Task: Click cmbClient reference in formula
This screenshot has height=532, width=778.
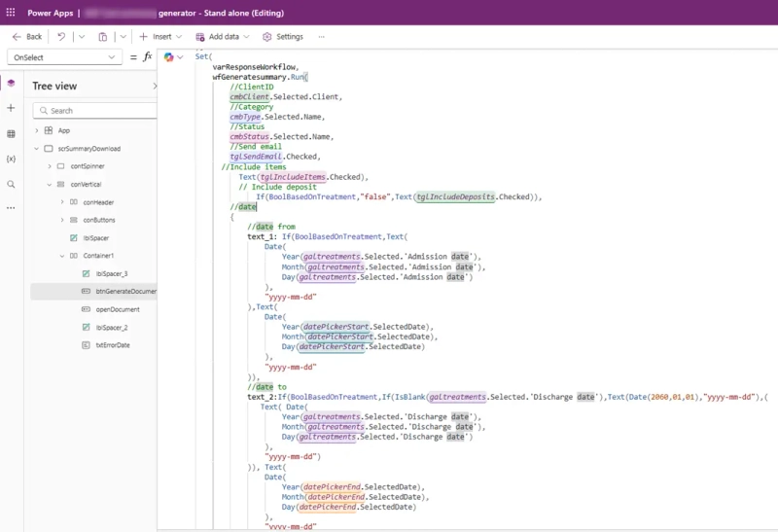Action: (x=249, y=97)
